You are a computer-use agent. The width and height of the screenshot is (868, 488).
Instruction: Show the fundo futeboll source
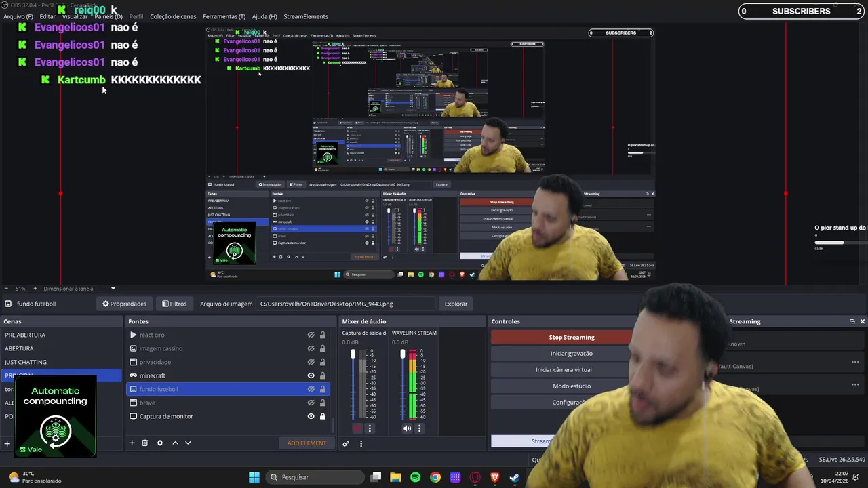(x=311, y=389)
